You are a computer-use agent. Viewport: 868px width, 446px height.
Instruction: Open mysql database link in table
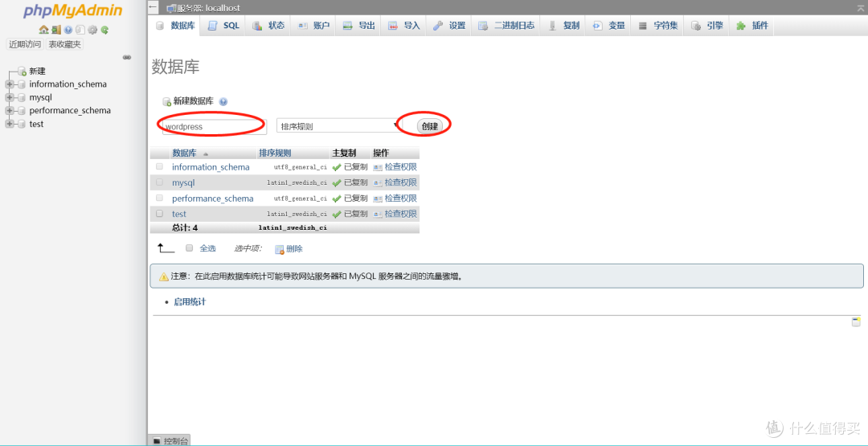(183, 182)
